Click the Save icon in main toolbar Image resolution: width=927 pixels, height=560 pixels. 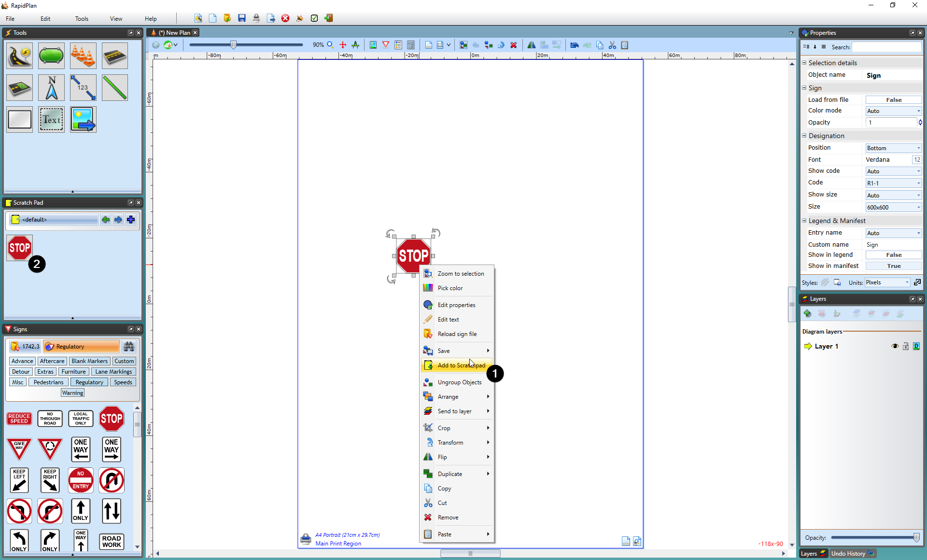tap(242, 18)
